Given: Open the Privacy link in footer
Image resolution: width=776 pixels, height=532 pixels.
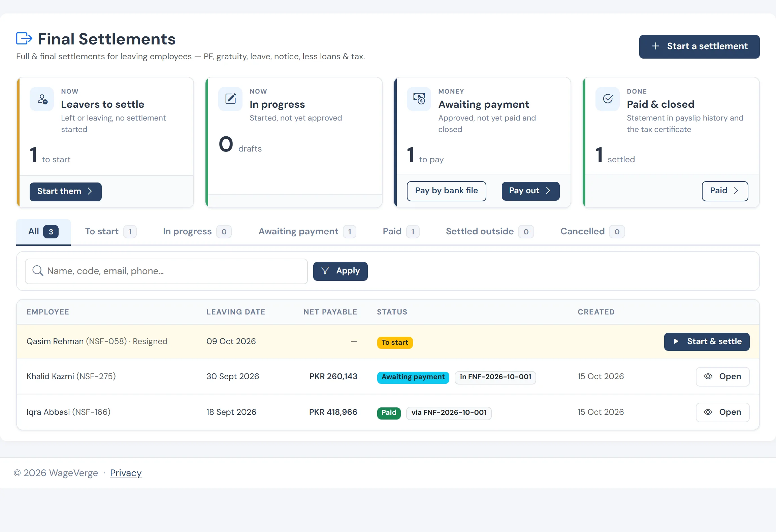Looking at the screenshot, I should [126, 473].
